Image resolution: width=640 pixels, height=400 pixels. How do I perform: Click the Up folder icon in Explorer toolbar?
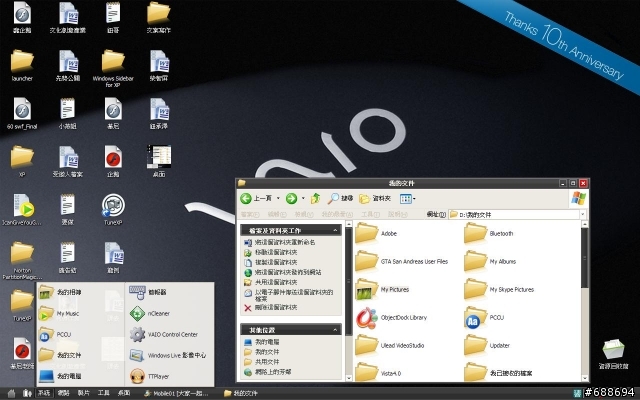click(315, 198)
